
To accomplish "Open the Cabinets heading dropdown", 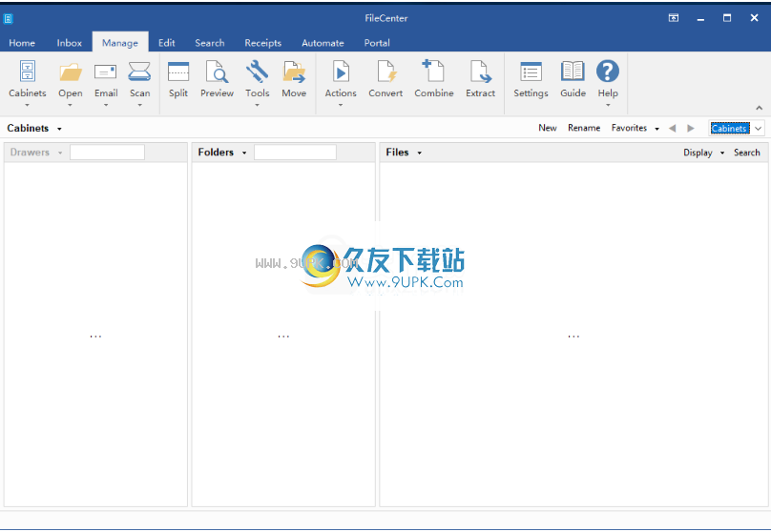I will [59, 129].
